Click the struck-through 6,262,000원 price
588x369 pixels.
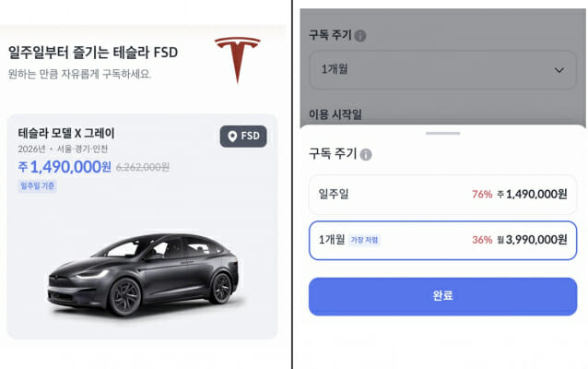142,168
